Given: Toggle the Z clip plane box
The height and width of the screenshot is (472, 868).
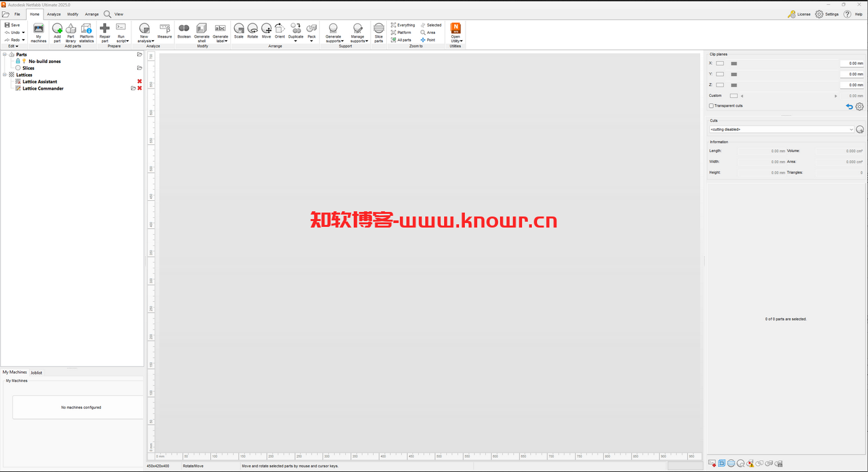Looking at the screenshot, I should (x=720, y=85).
